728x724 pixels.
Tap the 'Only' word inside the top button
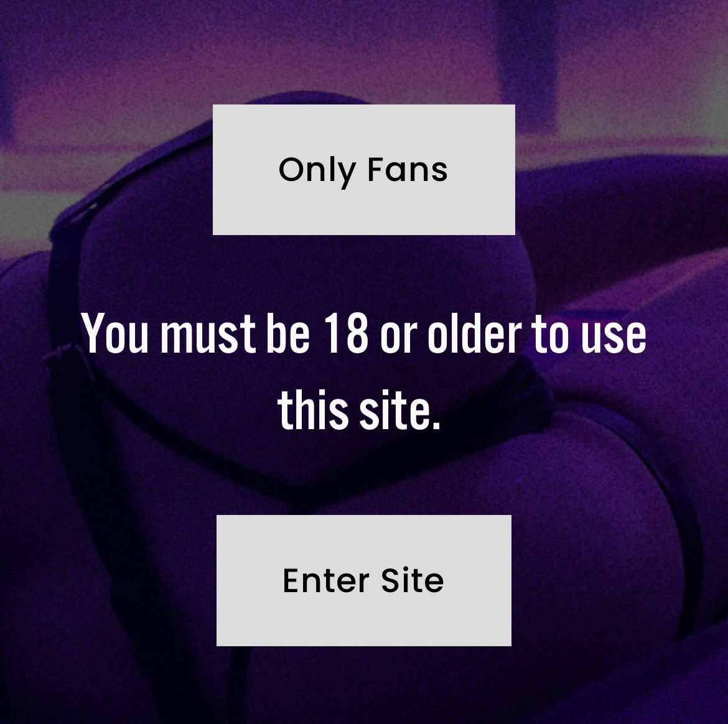point(317,171)
